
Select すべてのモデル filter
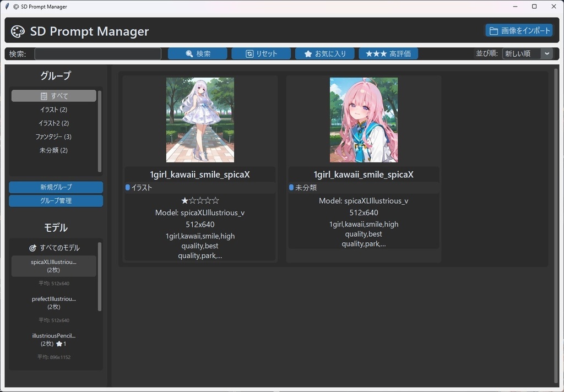pos(54,248)
